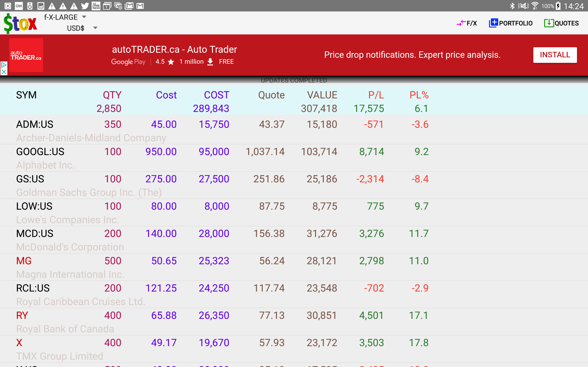Open the Twitter notification in status bar
This screenshot has width=588, height=367.
click(x=85, y=6)
